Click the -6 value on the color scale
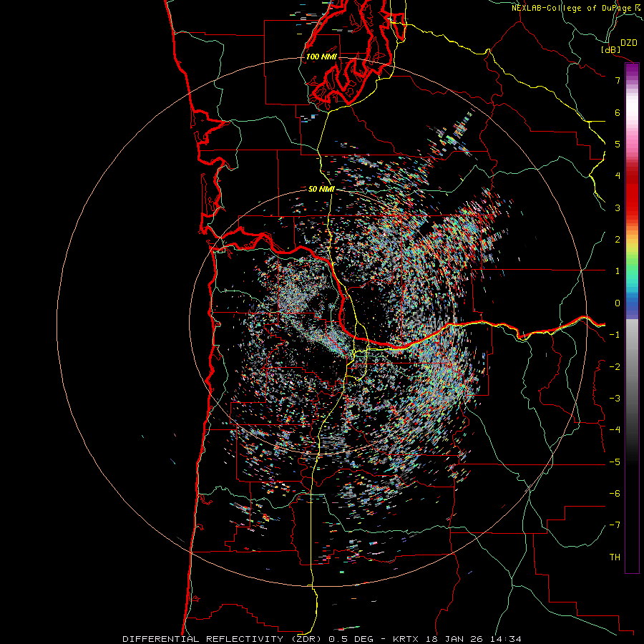 click(615, 494)
